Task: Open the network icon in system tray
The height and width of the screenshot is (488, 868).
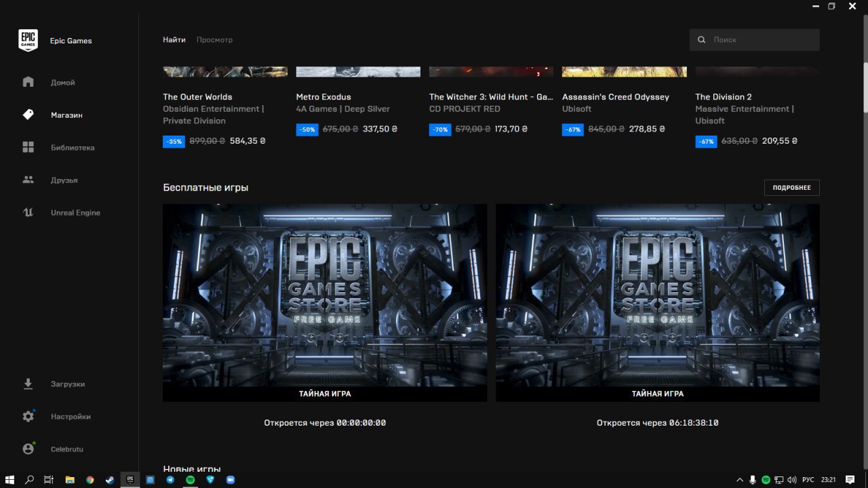Action: click(x=778, y=479)
